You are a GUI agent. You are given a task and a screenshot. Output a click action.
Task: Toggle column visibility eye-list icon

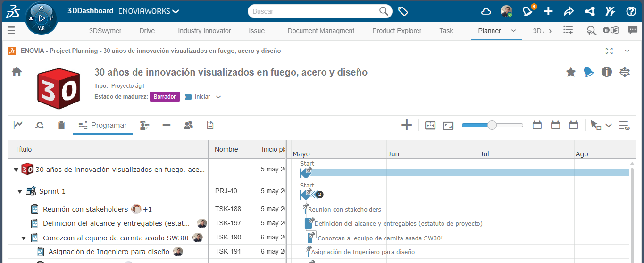click(x=624, y=126)
